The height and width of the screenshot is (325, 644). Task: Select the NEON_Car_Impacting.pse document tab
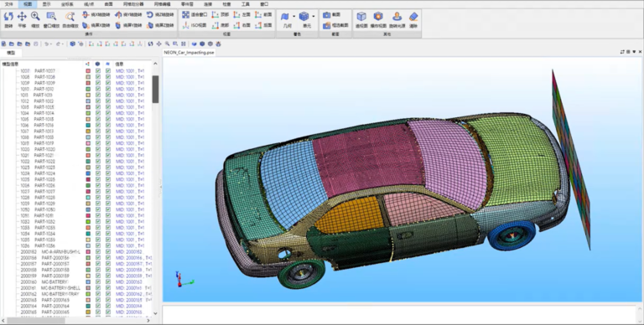pyautogui.click(x=189, y=53)
